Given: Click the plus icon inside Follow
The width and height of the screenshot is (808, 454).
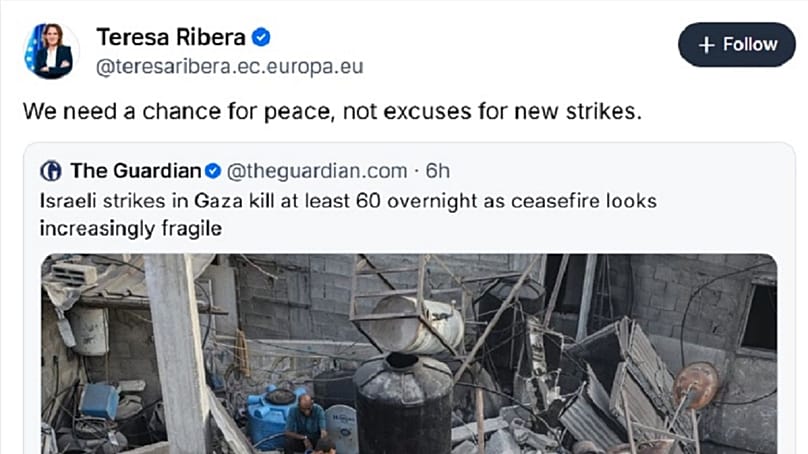Looking at the screenshot, I should pos(706,45).
